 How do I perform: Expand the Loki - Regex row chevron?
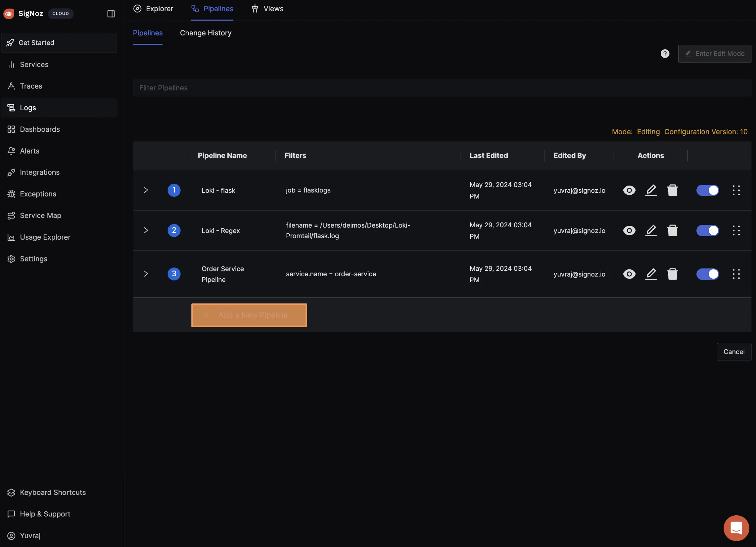146,231
